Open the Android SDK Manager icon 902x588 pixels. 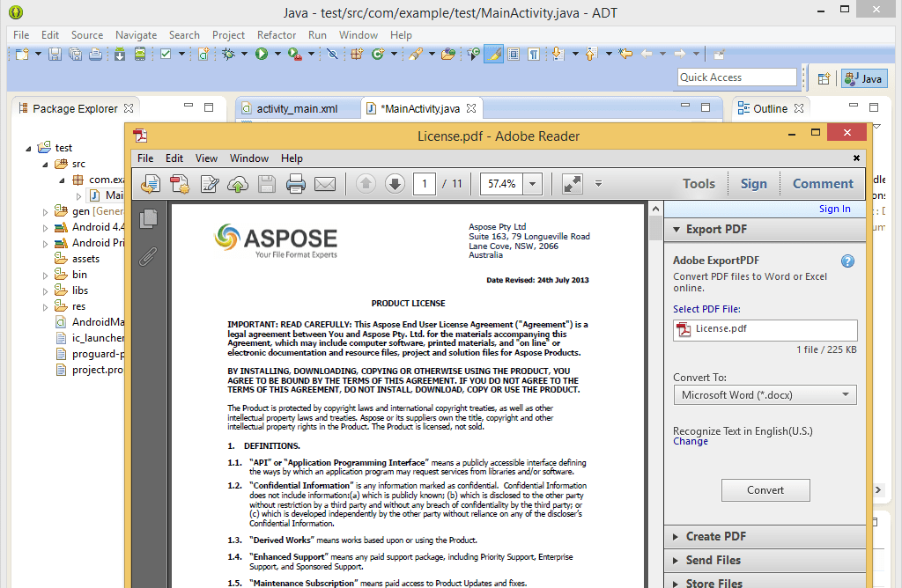(120, 54)
